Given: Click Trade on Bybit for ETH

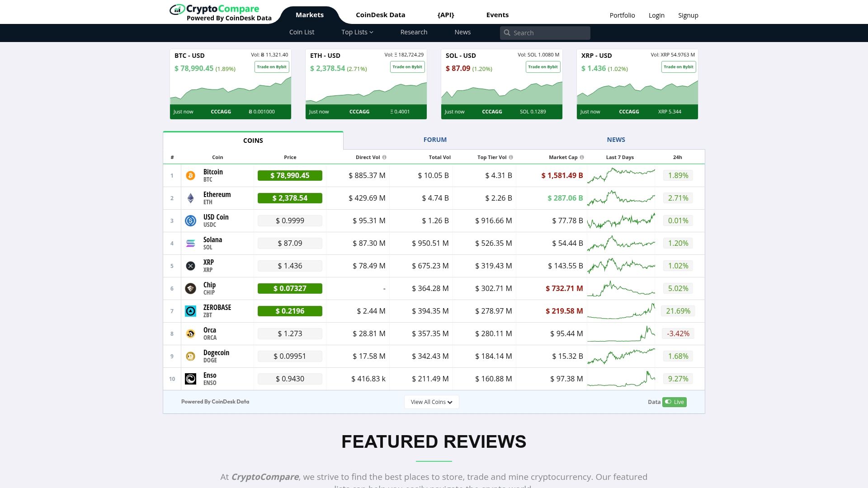Looking at the screenshot, I should click(x=407, y=67).
